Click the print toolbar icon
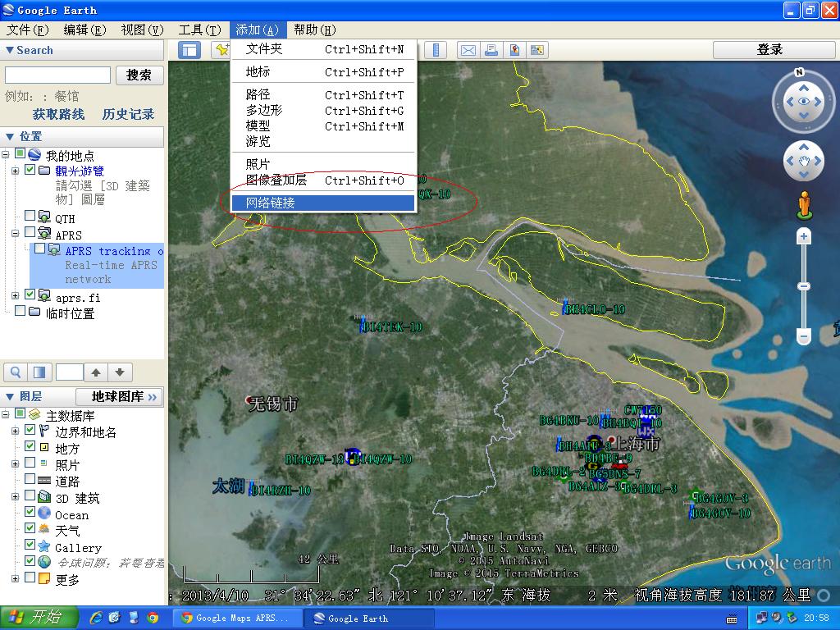This screenshot has width=840, height=630. point(491,50)
